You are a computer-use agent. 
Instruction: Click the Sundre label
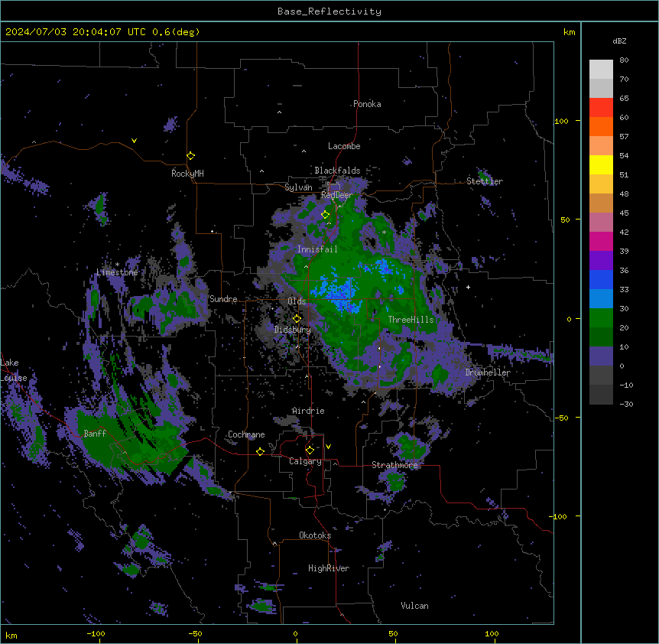pyautogui.click(x=223, y=299)
